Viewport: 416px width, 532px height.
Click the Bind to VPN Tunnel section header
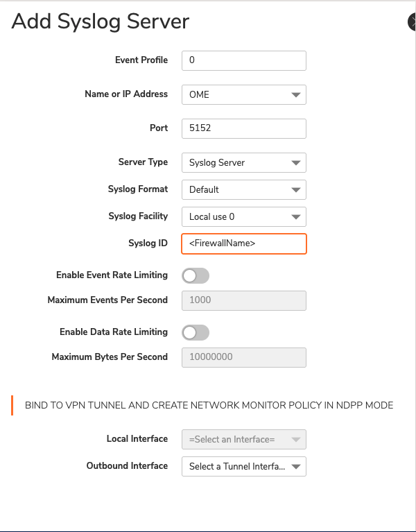[209, 405]
